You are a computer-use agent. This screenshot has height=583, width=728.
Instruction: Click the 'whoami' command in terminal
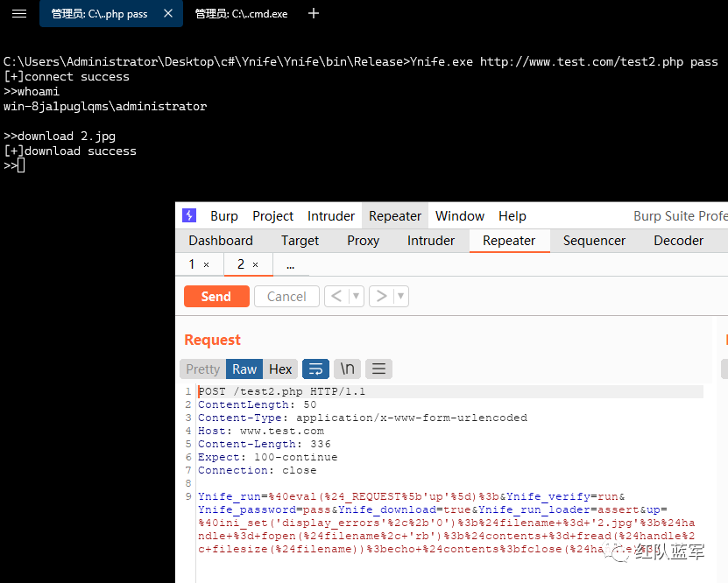[39, 92]
